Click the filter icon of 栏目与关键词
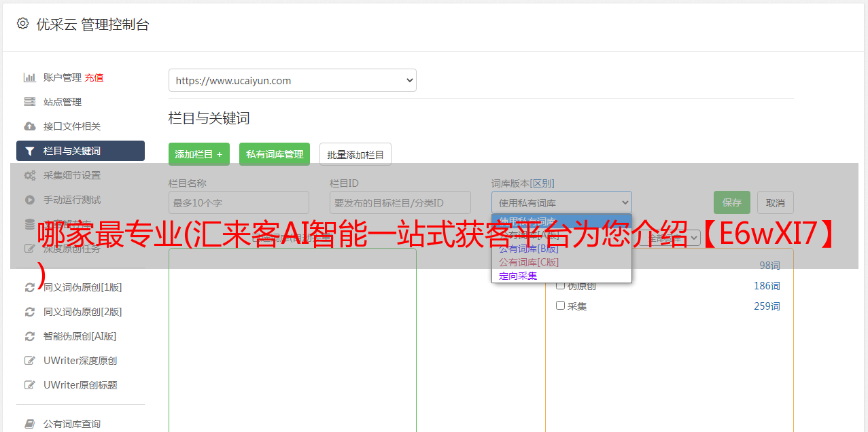868x432 pixels. click(30, 151)
